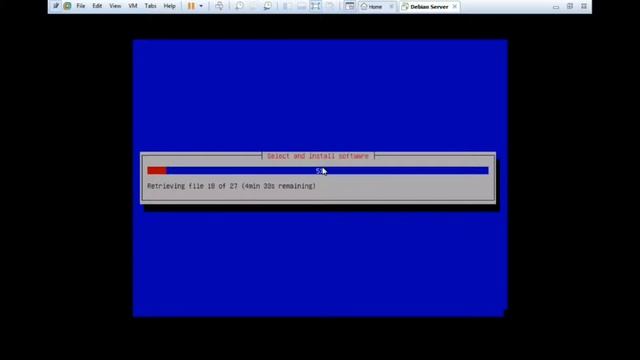The height and width of the screenshot is (360, 640).
Task: Open the Tabs menu
Action: 150,6
